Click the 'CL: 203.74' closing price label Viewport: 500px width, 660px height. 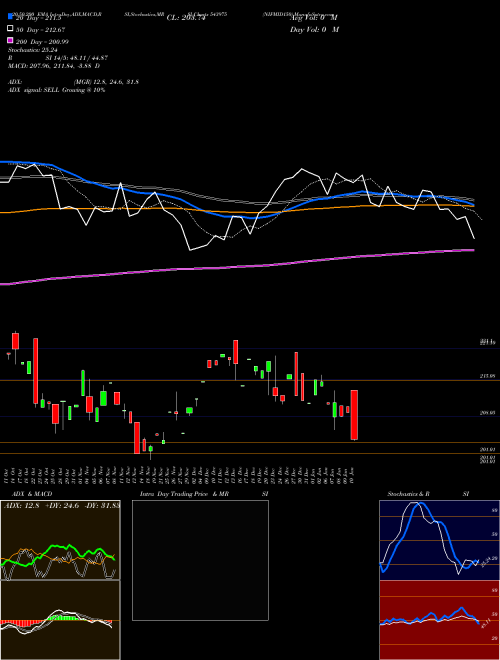186,18
